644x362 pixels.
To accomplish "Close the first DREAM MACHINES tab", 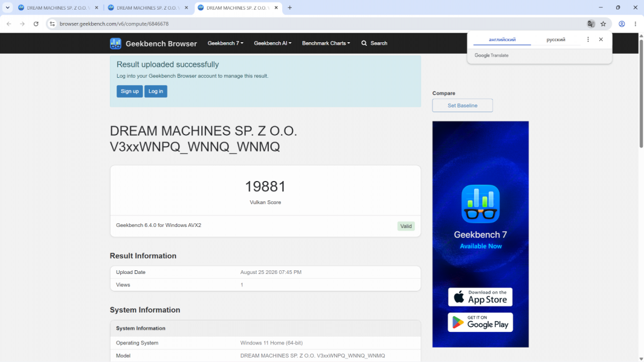I will point(97,8).
